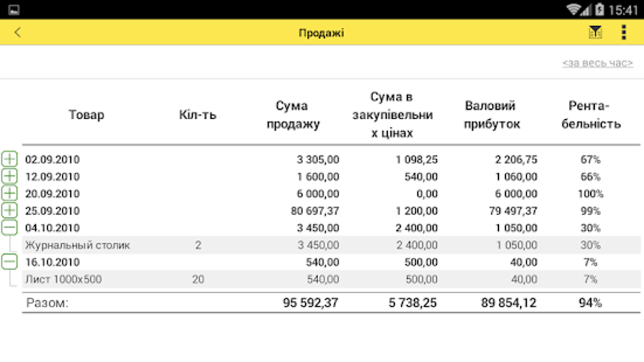Screen dimensions: 644x362
Task: Select the Валовий прибуток column header
Action: [492, 115]
